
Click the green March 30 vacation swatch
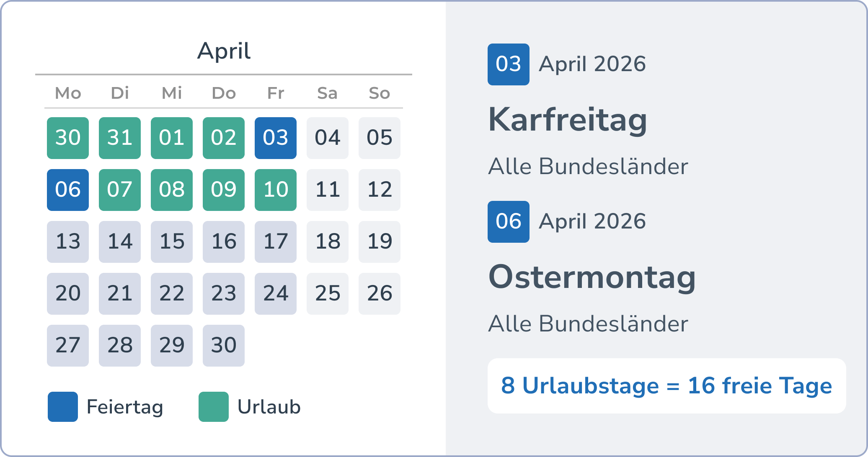(67, 138)
